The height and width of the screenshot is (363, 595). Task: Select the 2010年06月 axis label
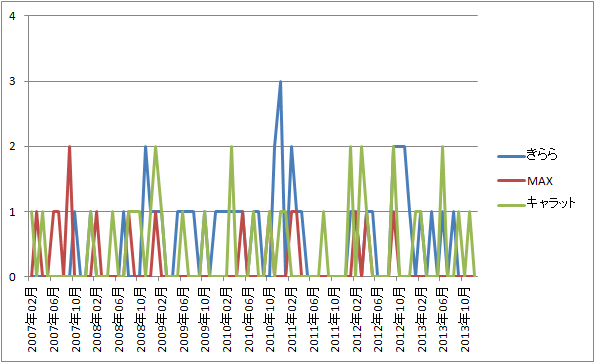click(249, 320)
